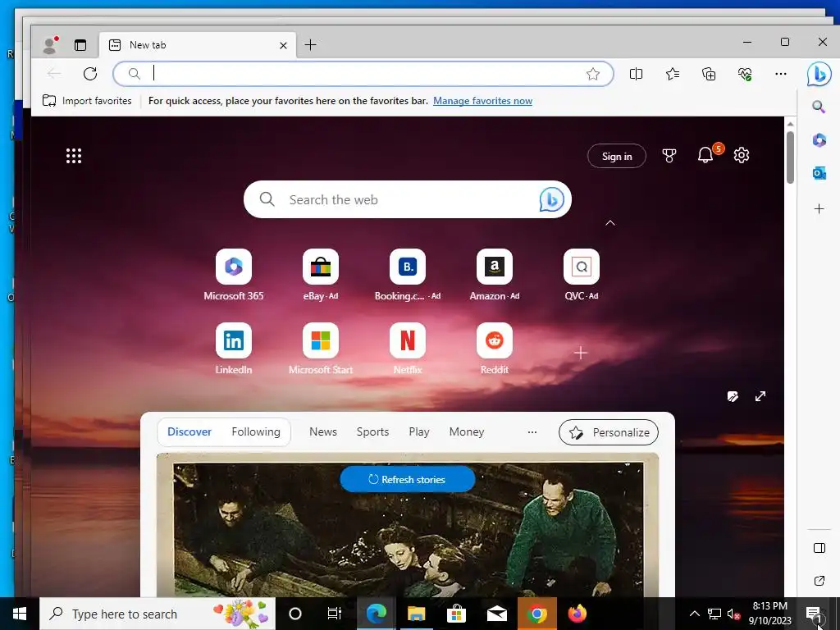Image resolution: width=840 pixels, height=630 pixels.
Task: Expand background to full view icon
Action: [x=760, y=396]
